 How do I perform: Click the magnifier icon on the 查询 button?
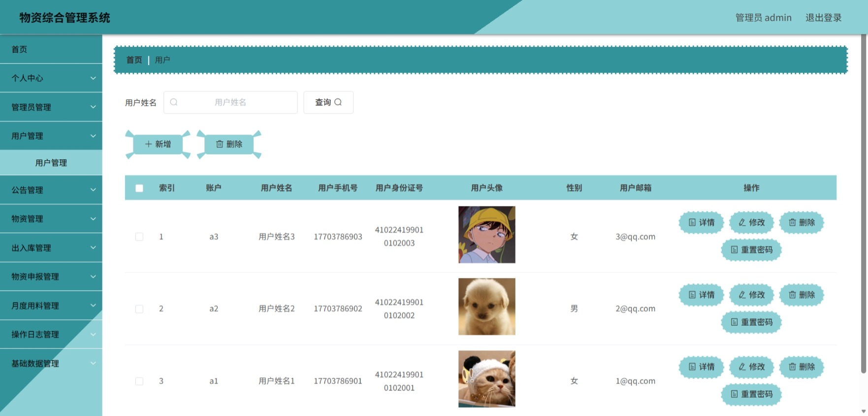pos(338,102)
